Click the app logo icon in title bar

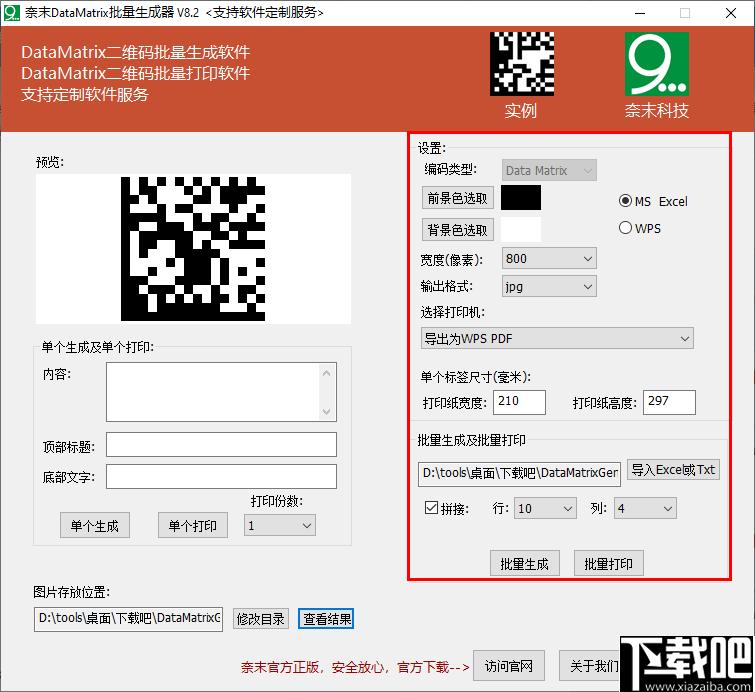11,13
